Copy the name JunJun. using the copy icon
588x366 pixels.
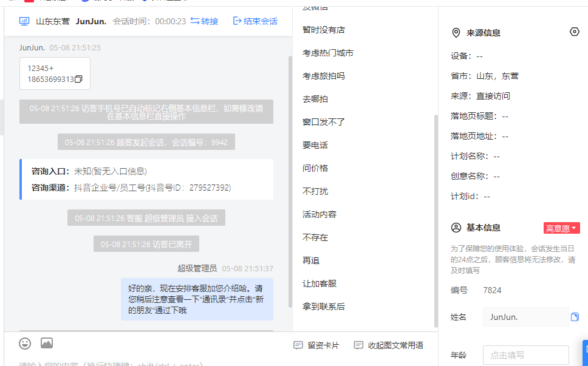tap(575, 317)
